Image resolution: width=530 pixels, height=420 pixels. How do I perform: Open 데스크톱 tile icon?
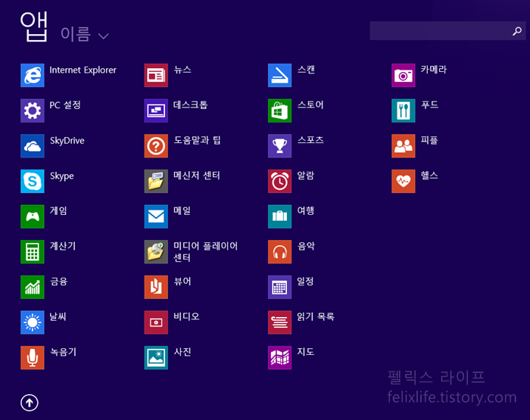point(156,110)
